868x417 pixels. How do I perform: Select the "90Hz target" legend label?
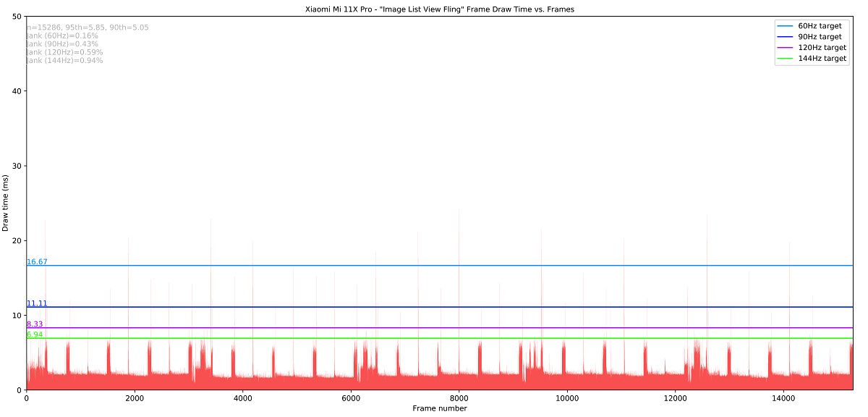click(820, 36)
